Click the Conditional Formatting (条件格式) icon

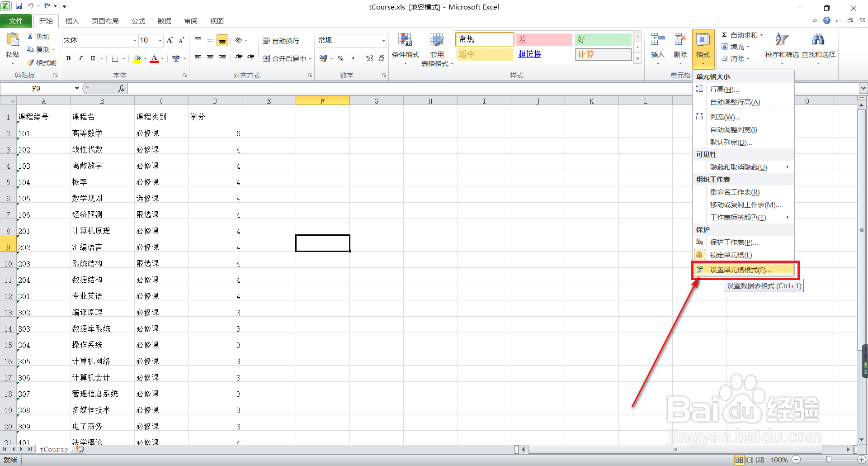[x=405, y=40]
